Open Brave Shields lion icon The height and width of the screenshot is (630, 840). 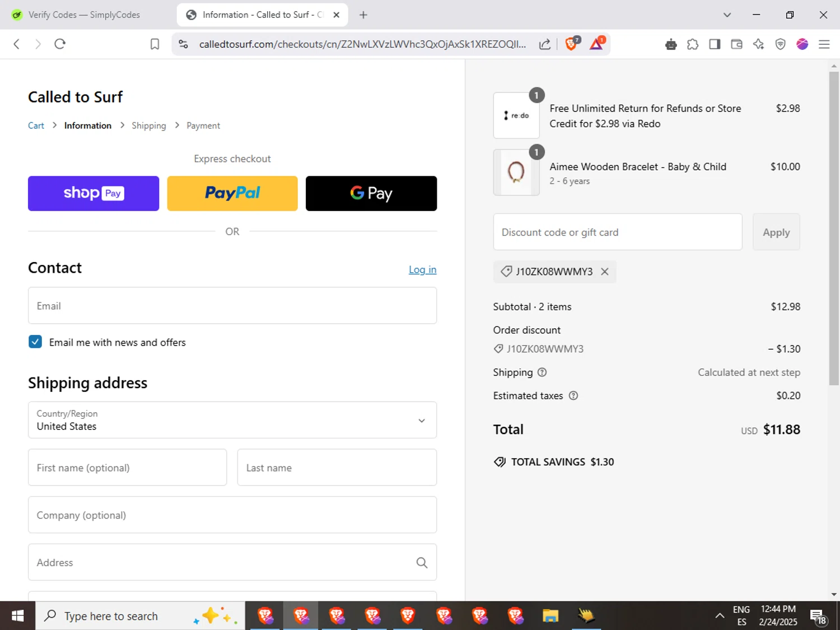tap(572, 44)
